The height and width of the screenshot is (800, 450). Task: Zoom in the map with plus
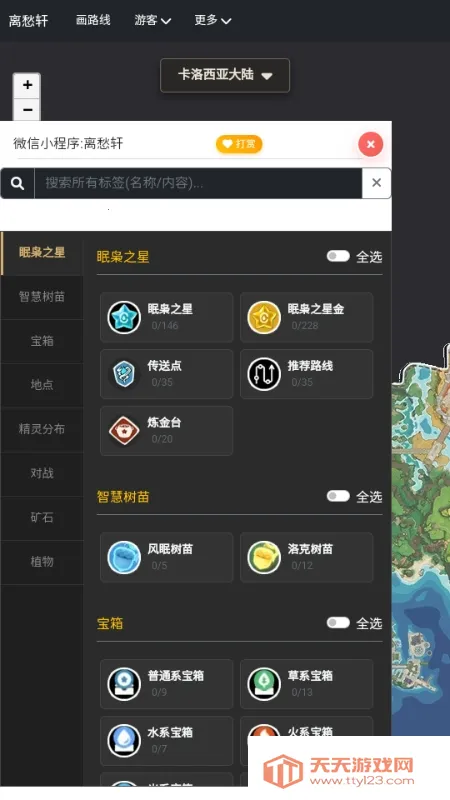pos(27,85)
